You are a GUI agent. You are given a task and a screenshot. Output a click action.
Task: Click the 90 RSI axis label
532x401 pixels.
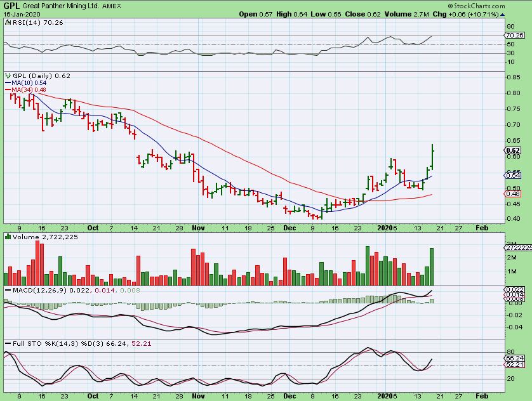click(510, 27)
